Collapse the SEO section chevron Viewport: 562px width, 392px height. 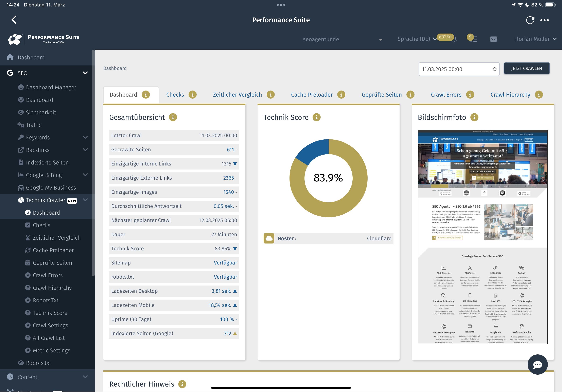pyautogui.click(x=85, y=73)
